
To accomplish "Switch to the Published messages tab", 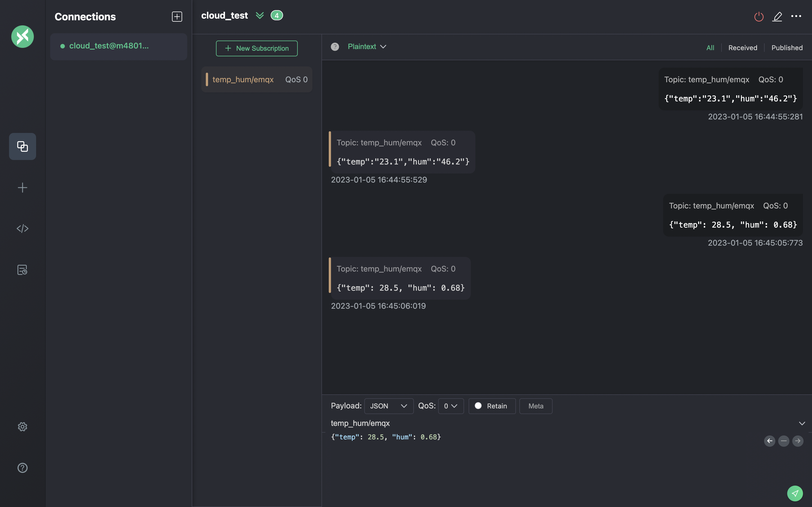I will pos(787,47).
